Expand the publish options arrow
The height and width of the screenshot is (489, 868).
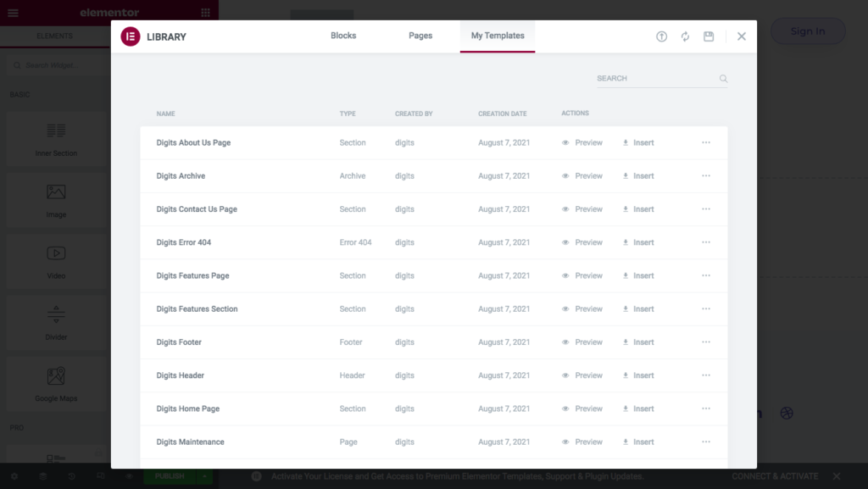[x=204, y=476]
